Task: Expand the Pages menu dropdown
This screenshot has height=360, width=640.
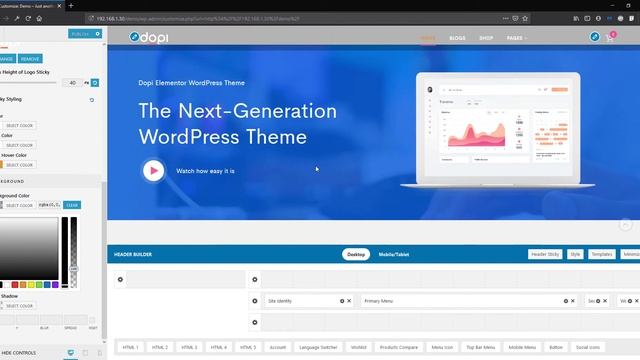Action: (x=517, y=38)
